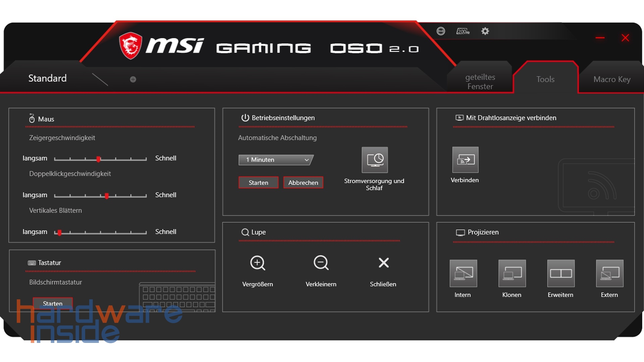Click the Vertikales Blättern label
644x362 pixels.
(x=55, y=210)
